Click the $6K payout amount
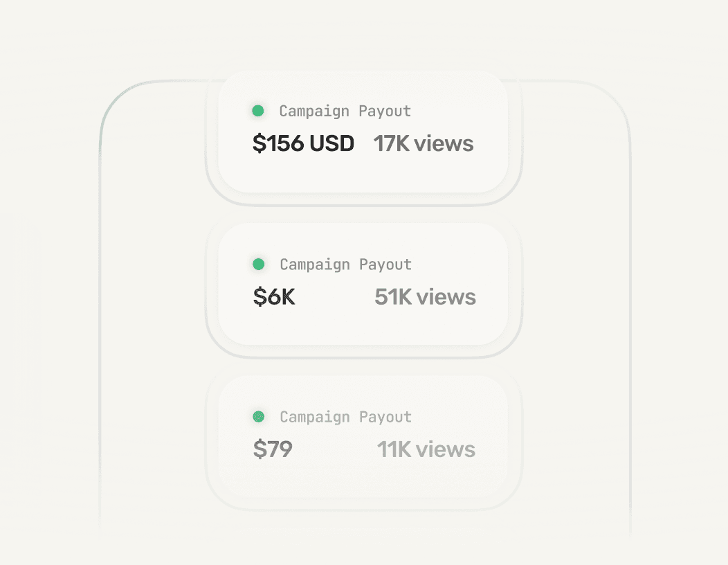Viewport: 728px width, 565px height. point(273,296)
